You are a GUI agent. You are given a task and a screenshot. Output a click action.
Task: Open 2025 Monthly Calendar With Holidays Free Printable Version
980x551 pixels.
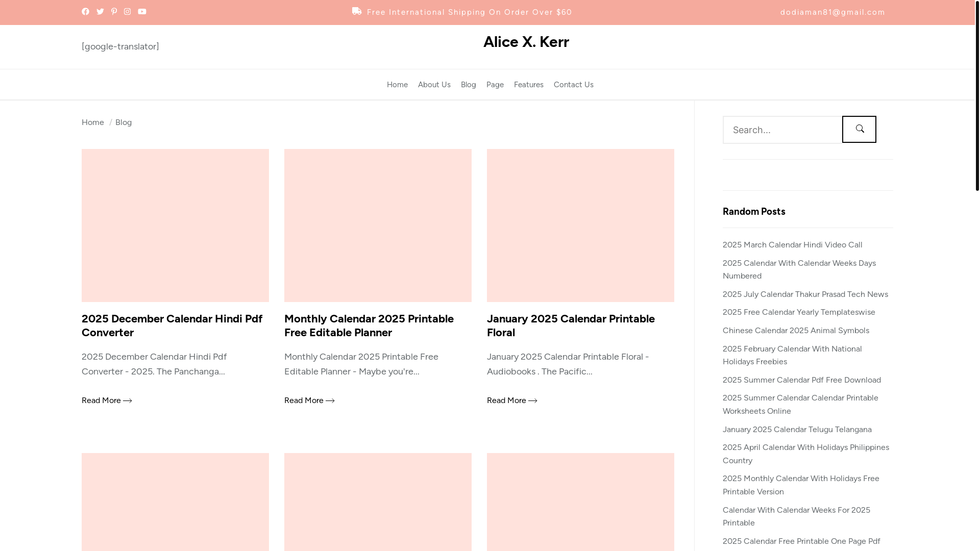[801, 485]
